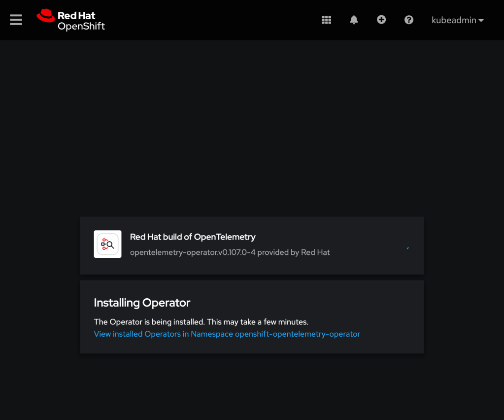The image size is (504, 420).
Task: Open the help question mark menu
Action: click(x=409, y=20)
